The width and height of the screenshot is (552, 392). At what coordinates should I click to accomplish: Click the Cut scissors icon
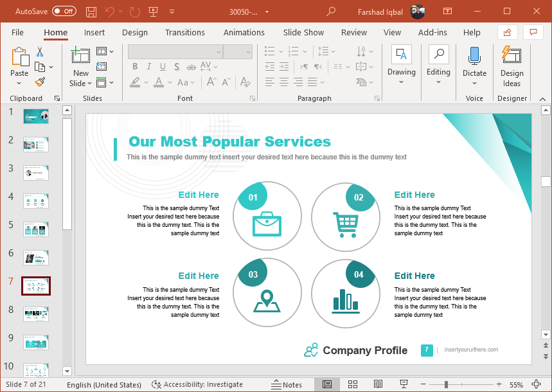(40, 52)
